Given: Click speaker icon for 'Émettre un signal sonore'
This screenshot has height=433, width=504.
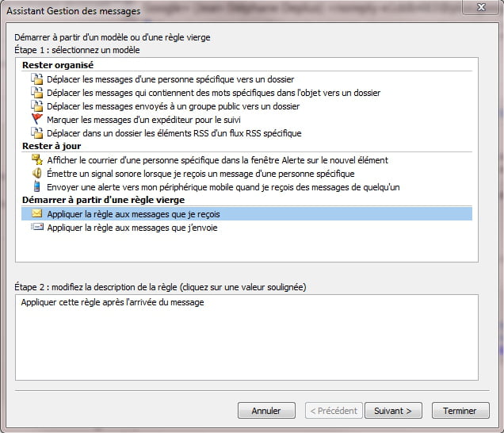Looking at the screenshot, I should (x=37, y=173).
